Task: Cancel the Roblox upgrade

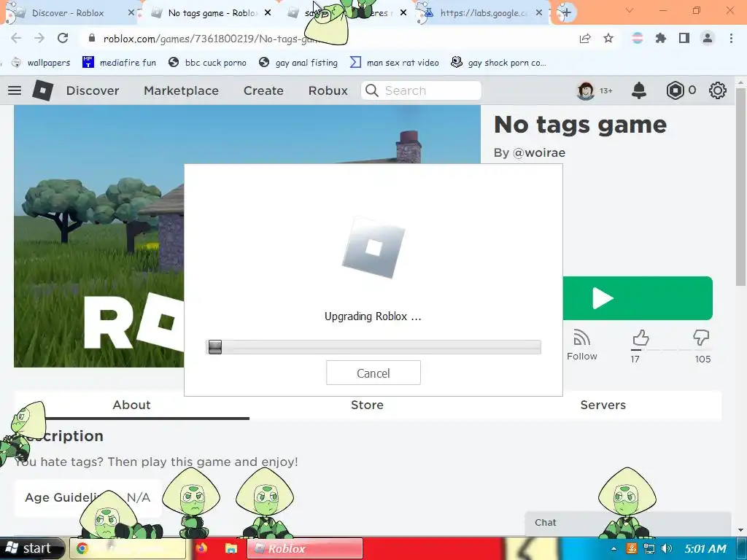Action: click(373, 373)
